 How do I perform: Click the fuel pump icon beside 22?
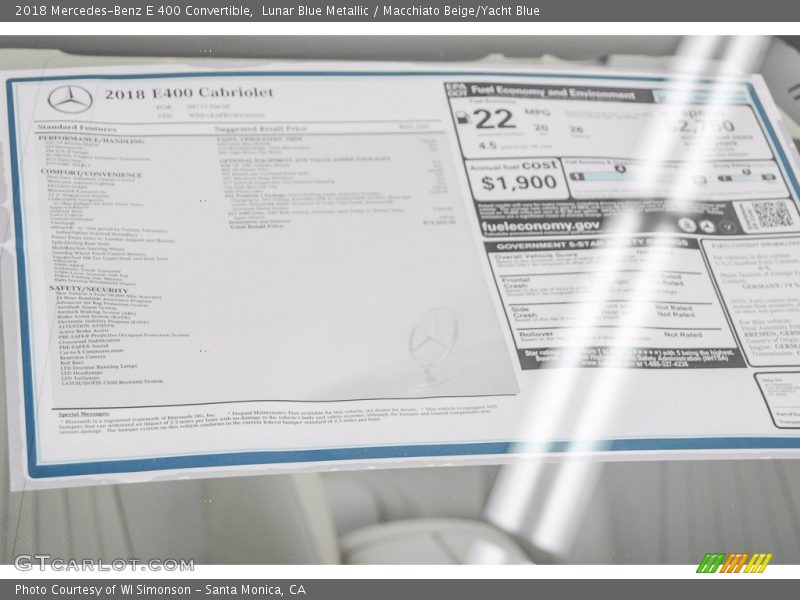click(463, 118)
